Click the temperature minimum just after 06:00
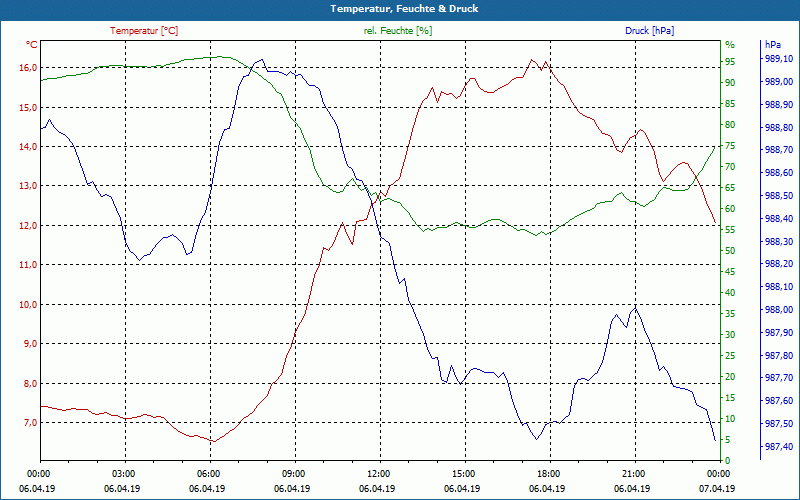The height and width of the screenshot is (500, 800). tap(215, 441)
